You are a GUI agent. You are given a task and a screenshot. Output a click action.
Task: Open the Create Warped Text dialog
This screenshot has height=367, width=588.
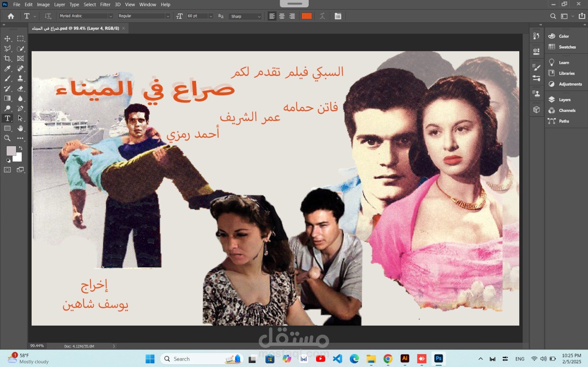coord(322,16)
